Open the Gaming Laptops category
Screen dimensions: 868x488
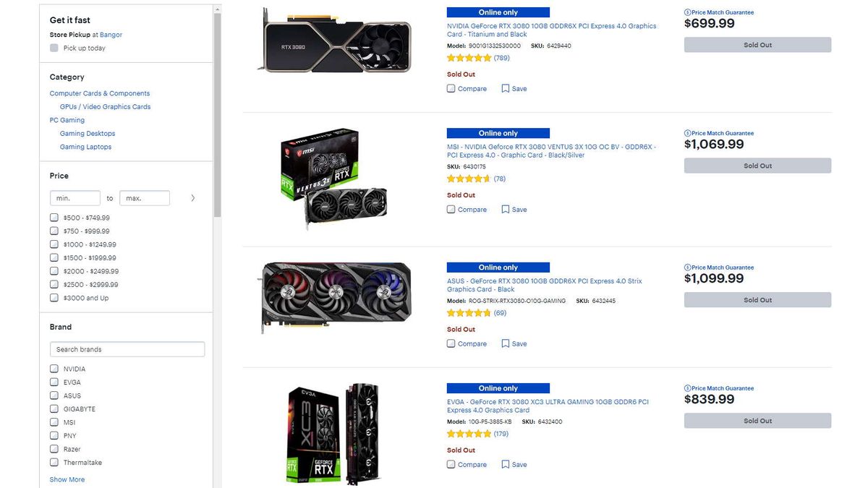87,146
